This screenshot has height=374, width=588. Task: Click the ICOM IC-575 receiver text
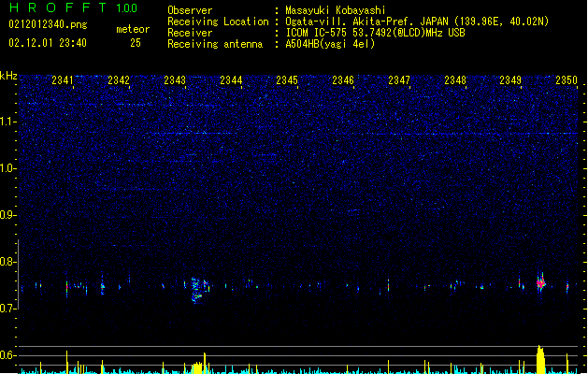click(375, 33)
